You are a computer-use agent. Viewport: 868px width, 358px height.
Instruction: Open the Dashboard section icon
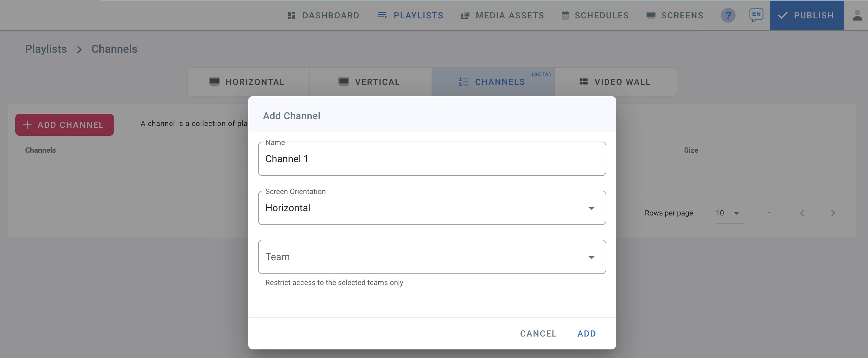click(x=291, y=15)
